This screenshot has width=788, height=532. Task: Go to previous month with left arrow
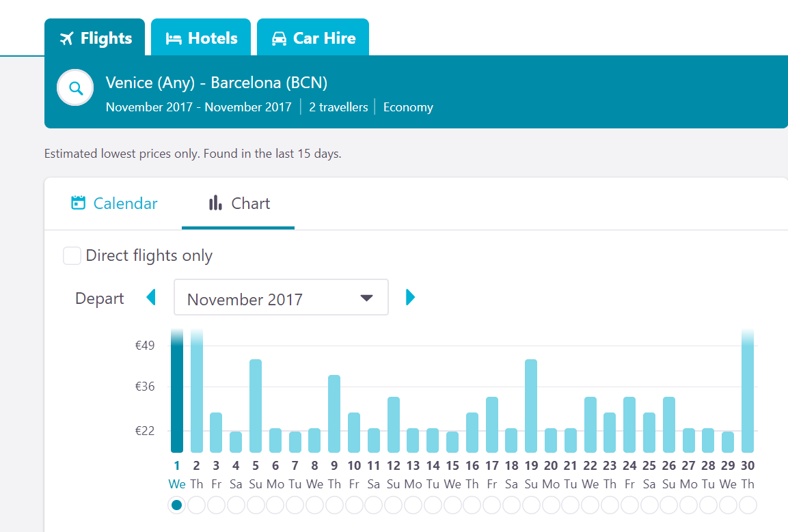coord(151,297)
